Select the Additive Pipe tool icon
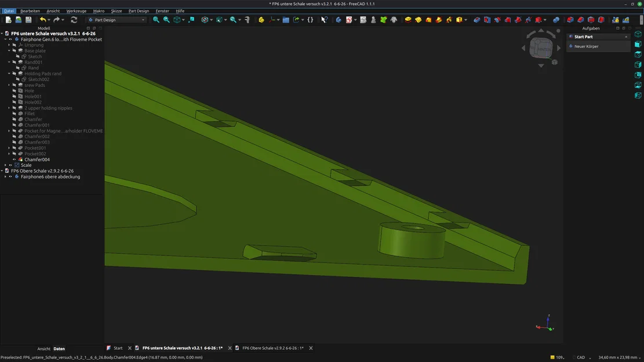This screenshot has height=362, width=644. (x=439, y=20)
